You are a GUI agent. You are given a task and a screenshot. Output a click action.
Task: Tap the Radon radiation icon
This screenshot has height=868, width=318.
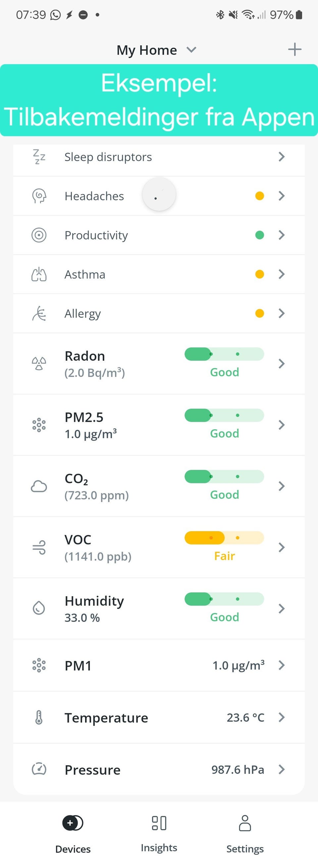tap(39, 363)
